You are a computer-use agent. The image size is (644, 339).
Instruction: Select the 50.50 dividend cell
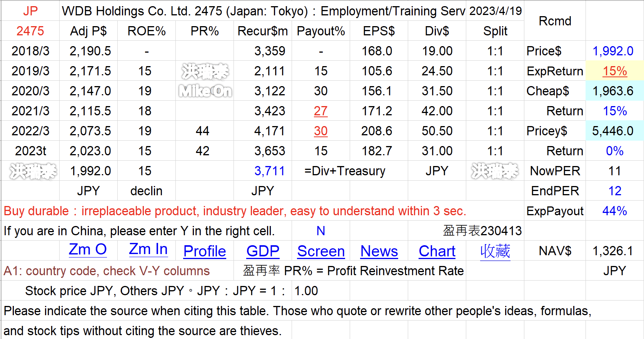click(x=437, y=131)
